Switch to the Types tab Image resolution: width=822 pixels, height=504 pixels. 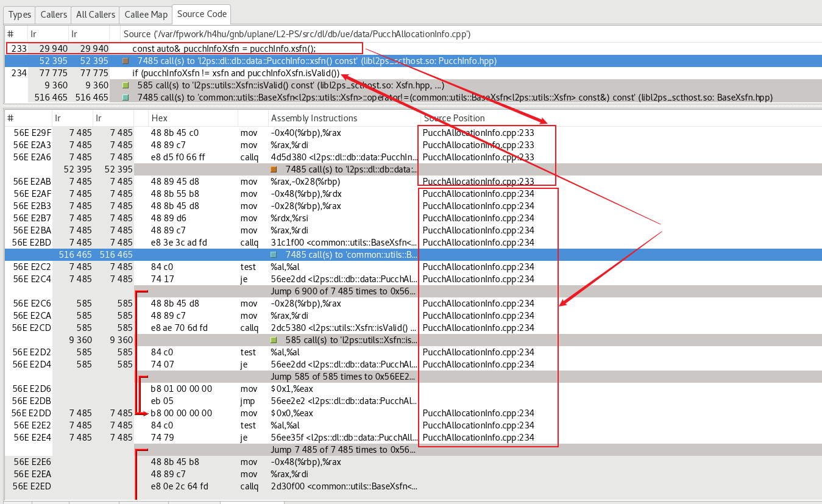[19, 15]
